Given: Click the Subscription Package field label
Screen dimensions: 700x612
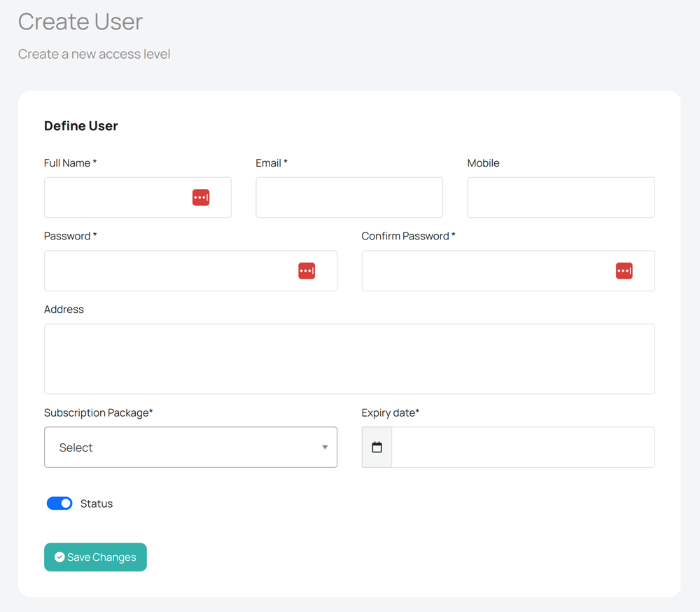Looking at the screenshot, I should point(98,413).
